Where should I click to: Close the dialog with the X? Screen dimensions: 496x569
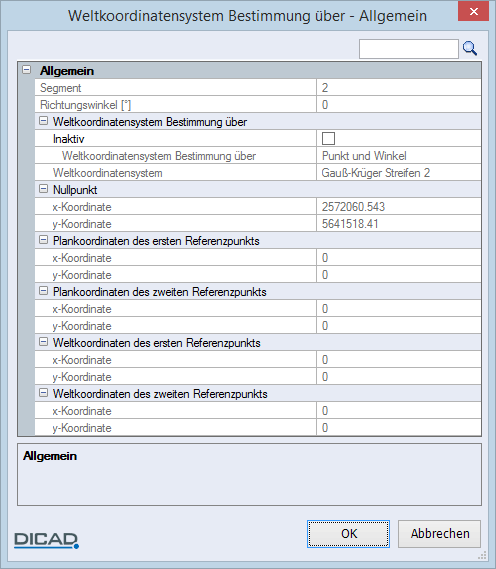coord(474,12)
